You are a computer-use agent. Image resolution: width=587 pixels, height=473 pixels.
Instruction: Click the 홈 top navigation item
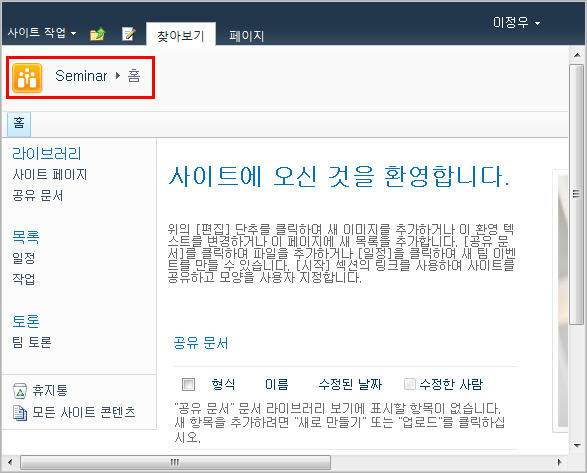(x=19, y=124)
